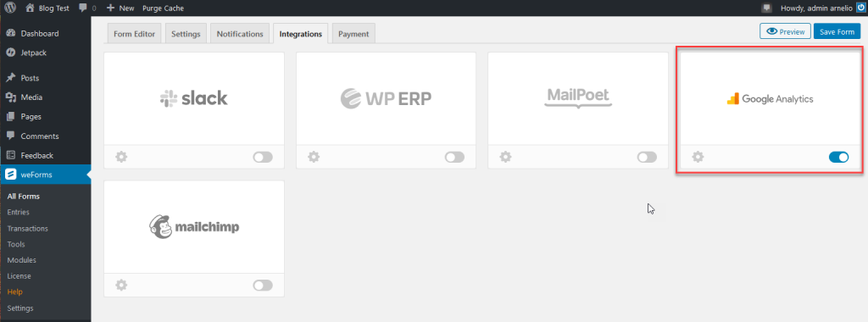Click the New plus item in admin bar

point(120,8)
